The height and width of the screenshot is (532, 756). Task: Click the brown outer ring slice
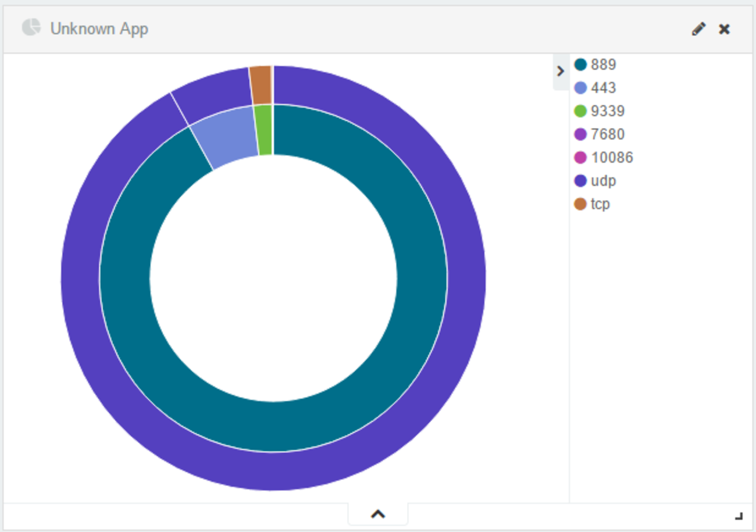click(x=261, y=85)
